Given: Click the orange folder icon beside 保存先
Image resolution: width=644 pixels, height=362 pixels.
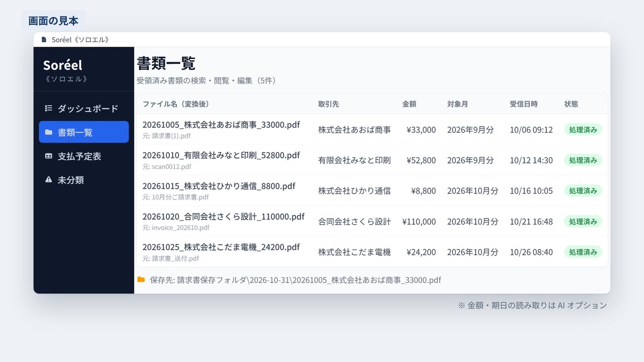Looking at the screenshot, I should (x=141, y=280).
